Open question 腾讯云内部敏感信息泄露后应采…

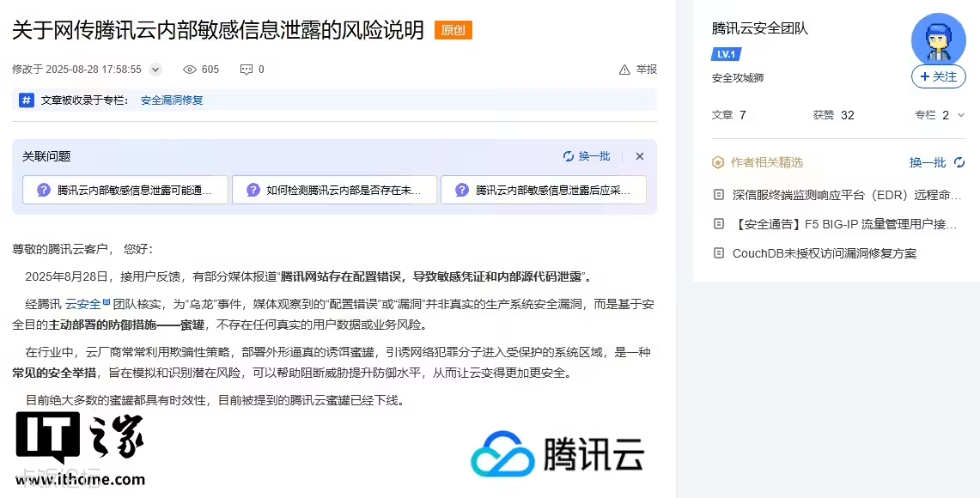click(x=544, y=190)
